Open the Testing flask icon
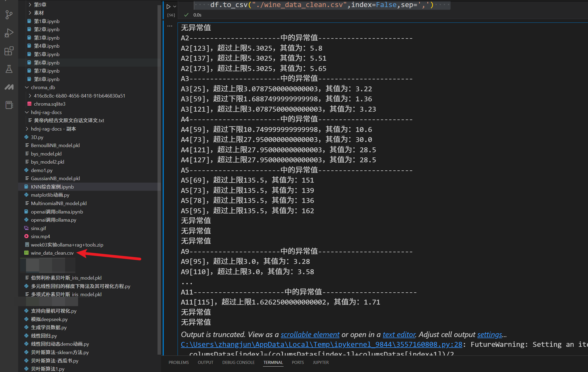 pyautogui.click(x=9, y=69)
